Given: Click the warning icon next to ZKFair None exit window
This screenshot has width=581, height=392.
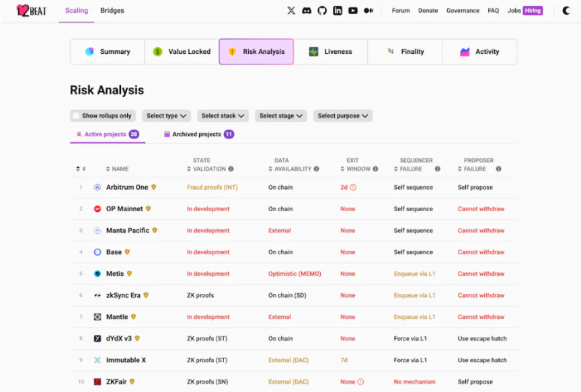Looking at the screenshot, I should (360, 382).
